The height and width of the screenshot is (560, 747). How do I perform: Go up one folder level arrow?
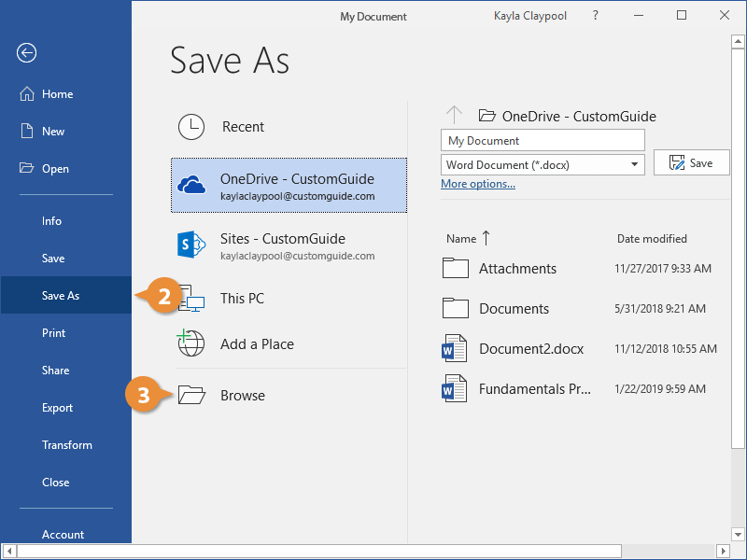pyautogui.click(x=454, y=116)
